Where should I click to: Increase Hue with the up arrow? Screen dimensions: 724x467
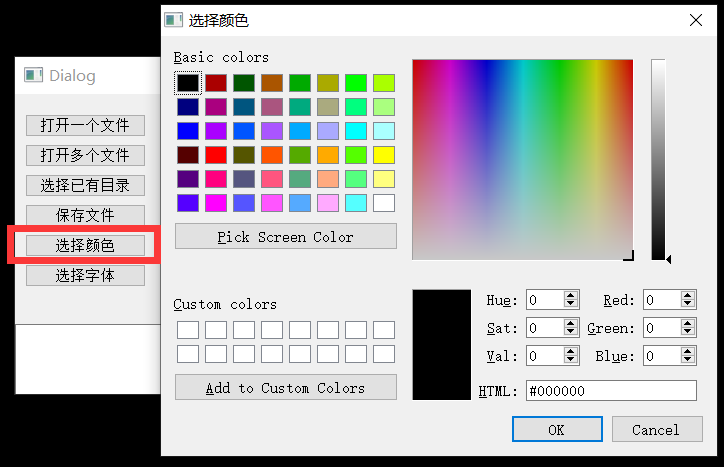tap(571, 296)
